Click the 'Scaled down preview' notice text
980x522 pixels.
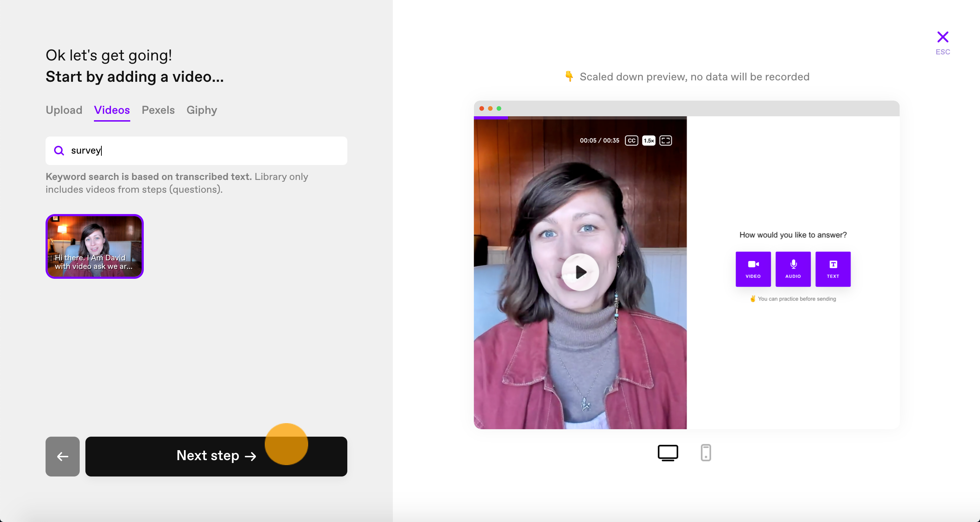pyautogui.click(x=694, y=77)
